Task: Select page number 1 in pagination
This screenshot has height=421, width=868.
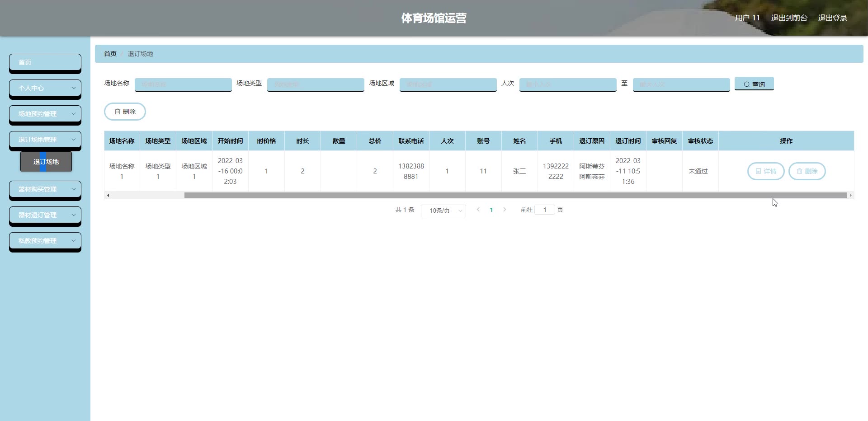Action: 491,210
